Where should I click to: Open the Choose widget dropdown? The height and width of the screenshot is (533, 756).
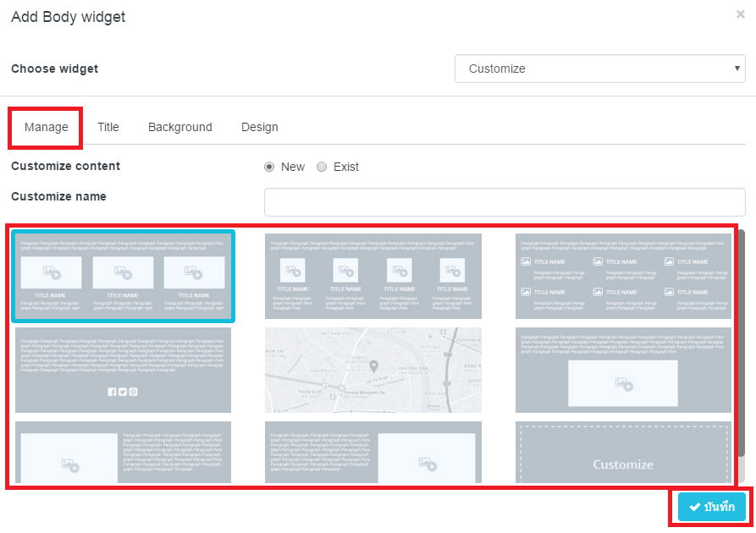(x=599, y=69)
